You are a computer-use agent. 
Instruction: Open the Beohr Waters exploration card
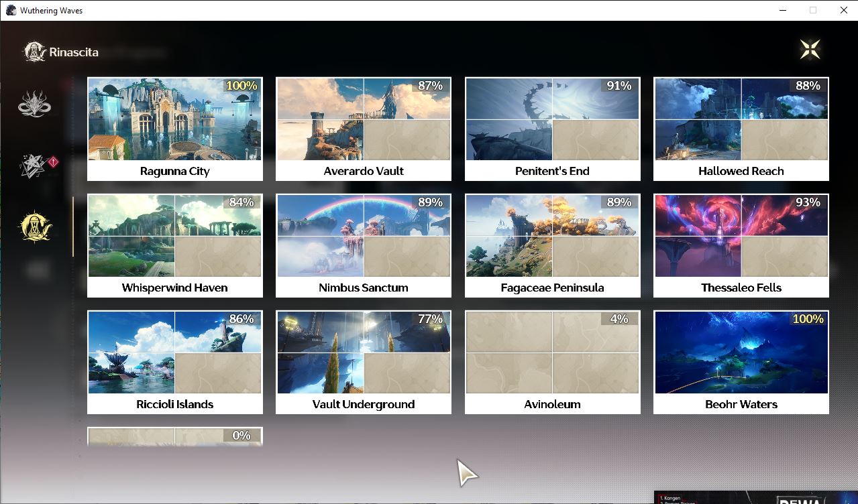(741, 363)
